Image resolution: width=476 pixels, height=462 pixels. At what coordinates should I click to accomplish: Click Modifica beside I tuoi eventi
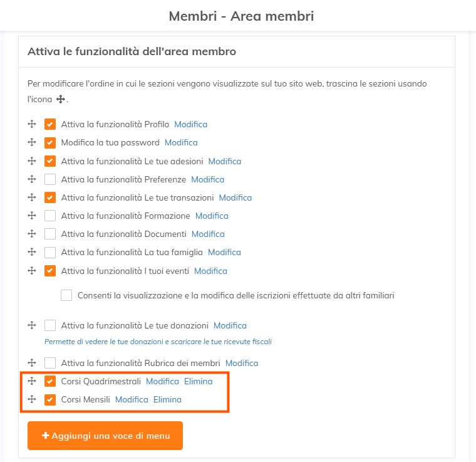click(x=210, y=271)
